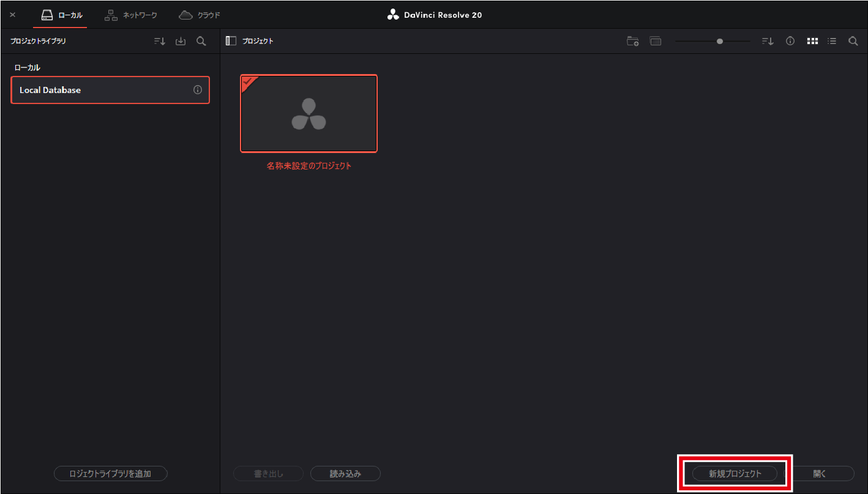Close the Project Manager with the X icon
The image size is (868, 494).
(x=13, y=15)
